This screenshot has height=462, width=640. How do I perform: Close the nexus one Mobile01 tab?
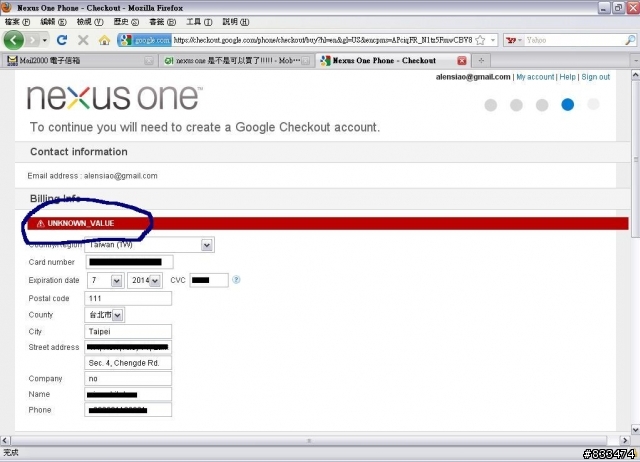[305, 61]
